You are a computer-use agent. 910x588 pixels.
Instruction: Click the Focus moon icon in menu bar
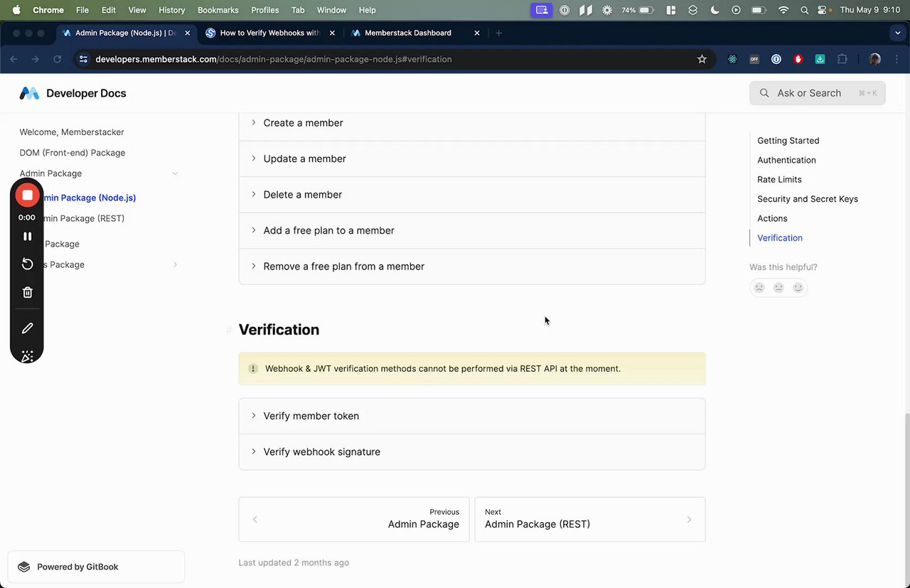715,10
